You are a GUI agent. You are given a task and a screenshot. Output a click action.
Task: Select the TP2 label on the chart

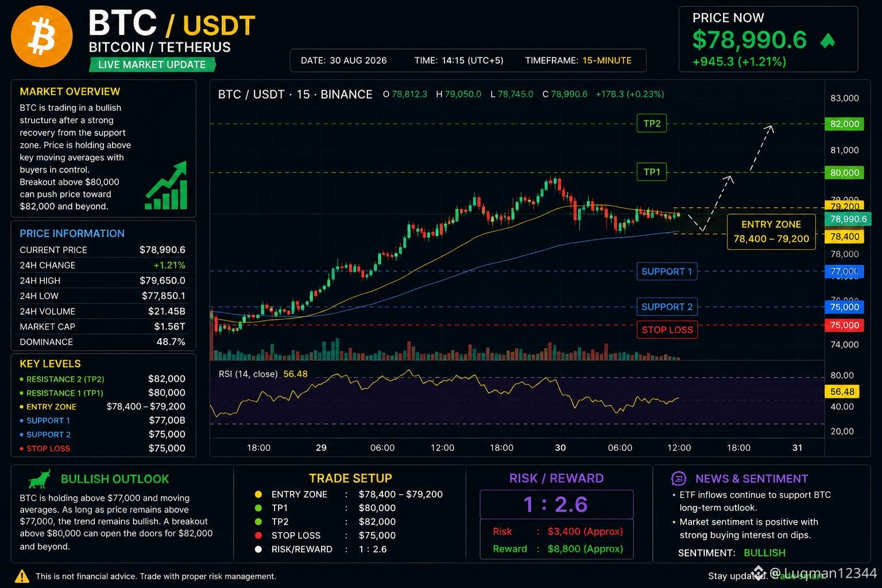point(652,123)
